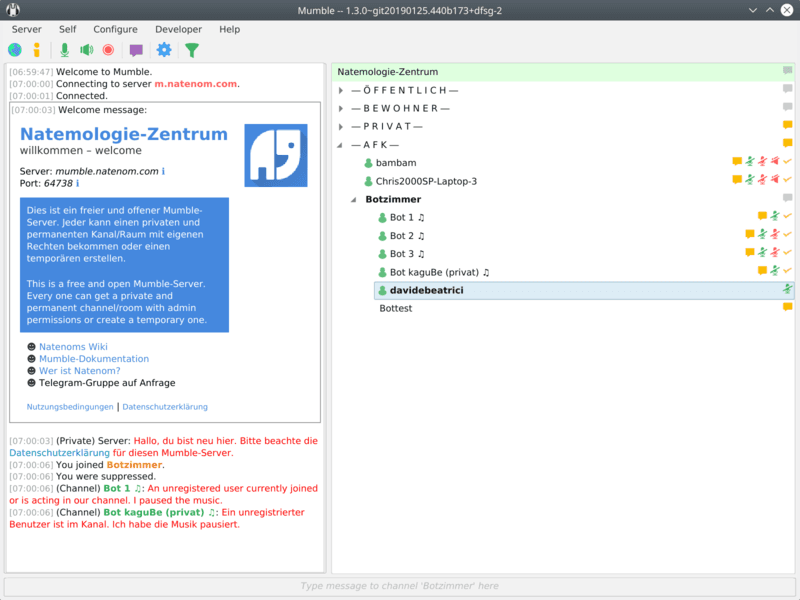800x600 pixels.
Task: Expand the PRIVAT channel group
Action: pyautogui.click(x=342, y=126)
